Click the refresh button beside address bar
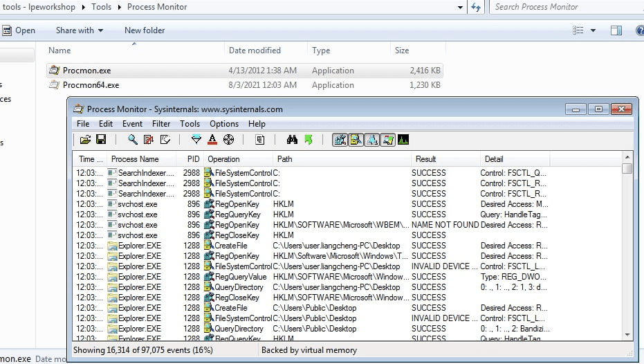Image resolution: width=644 pixels, height=364 pixels. (x=476, y=7)
